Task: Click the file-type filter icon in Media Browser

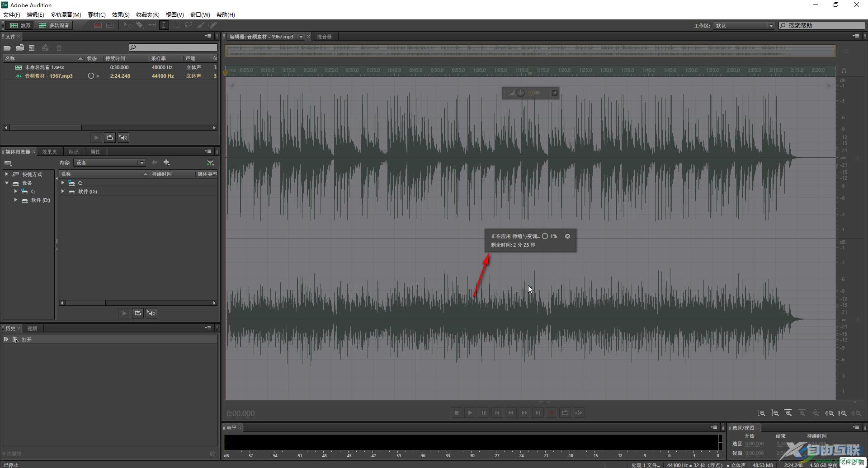Action: (x=210, y=163)
